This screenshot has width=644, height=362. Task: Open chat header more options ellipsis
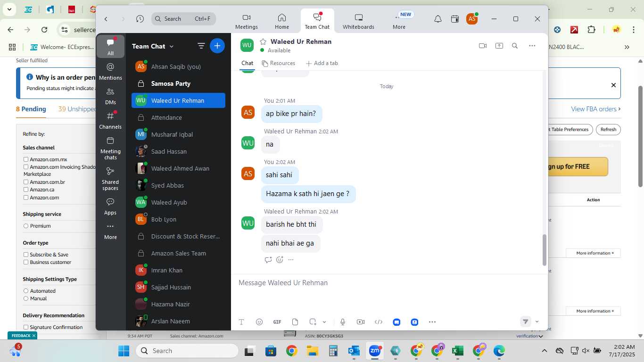pos(532,46)
